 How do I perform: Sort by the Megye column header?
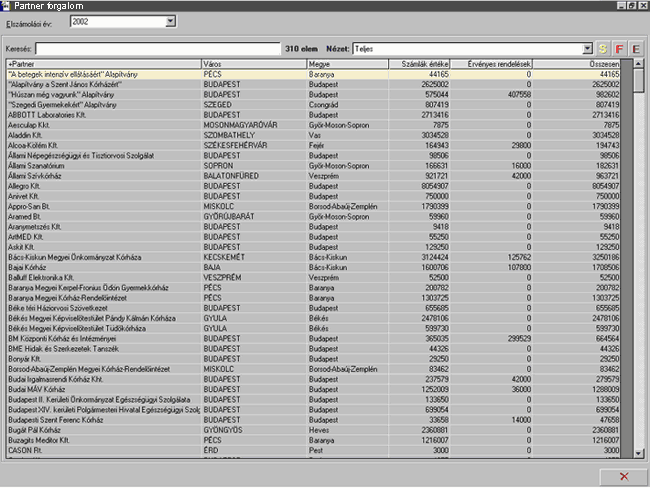click(x=347, y=64)
